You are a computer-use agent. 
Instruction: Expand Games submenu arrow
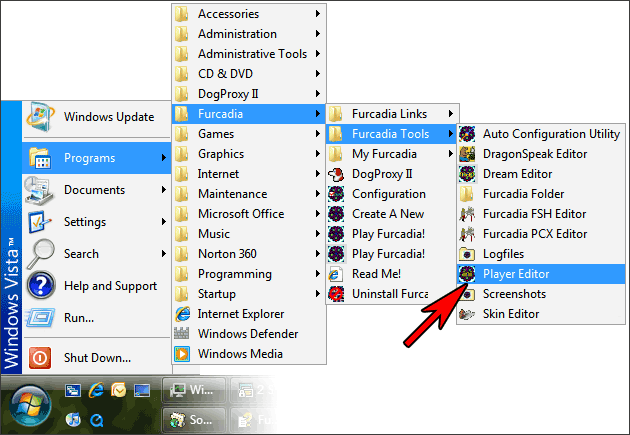pyautogui.click(x=317, y=134)
